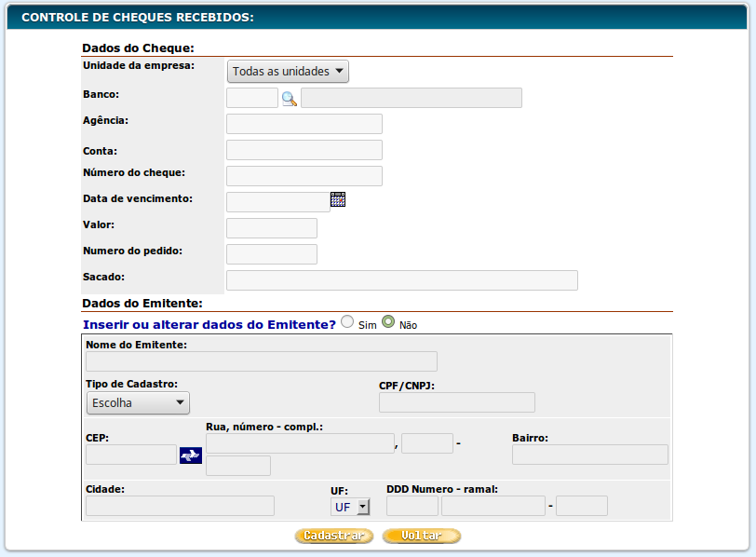Open the UF state dropdown
756x557 pixels.
tap(351, 507)
